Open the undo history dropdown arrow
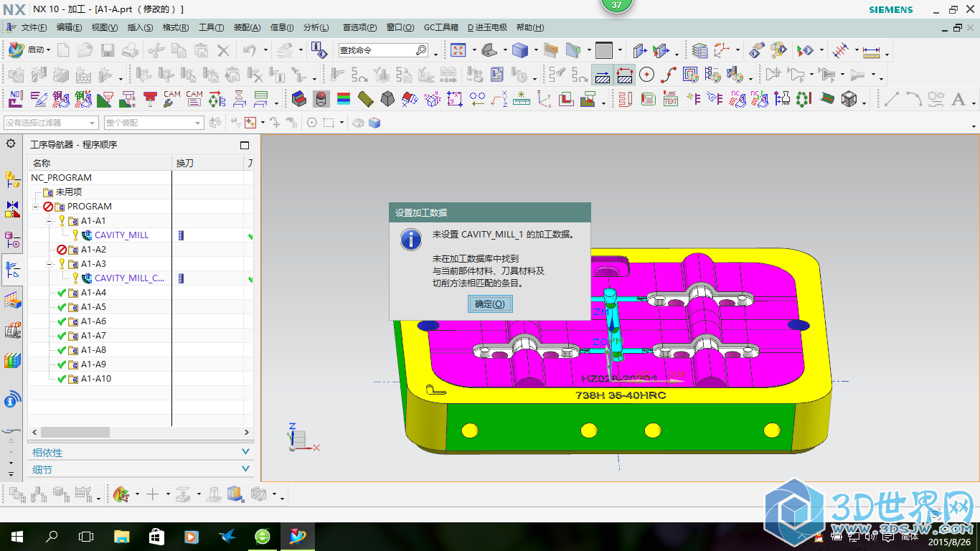Image resolution: width=980 pixels, height=551 pixels. point(265,50)
